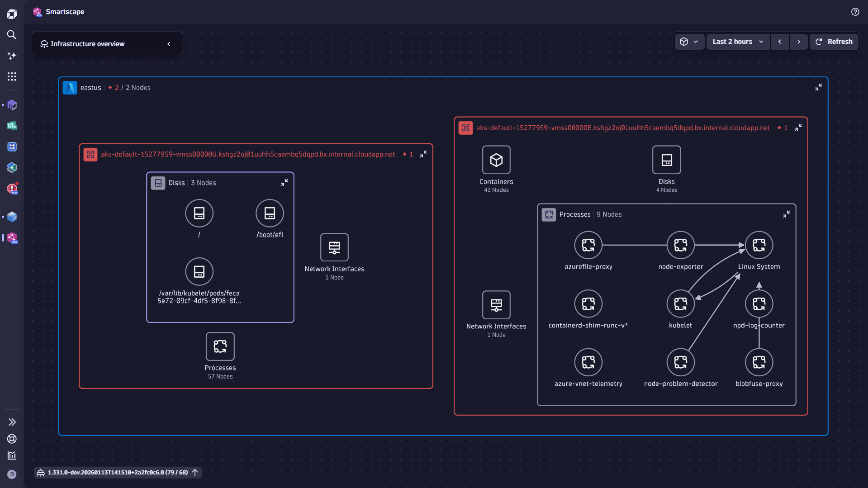Open the layer selector cube dropdown
Screen dimensions: 868x488
[x=689, y=42]
